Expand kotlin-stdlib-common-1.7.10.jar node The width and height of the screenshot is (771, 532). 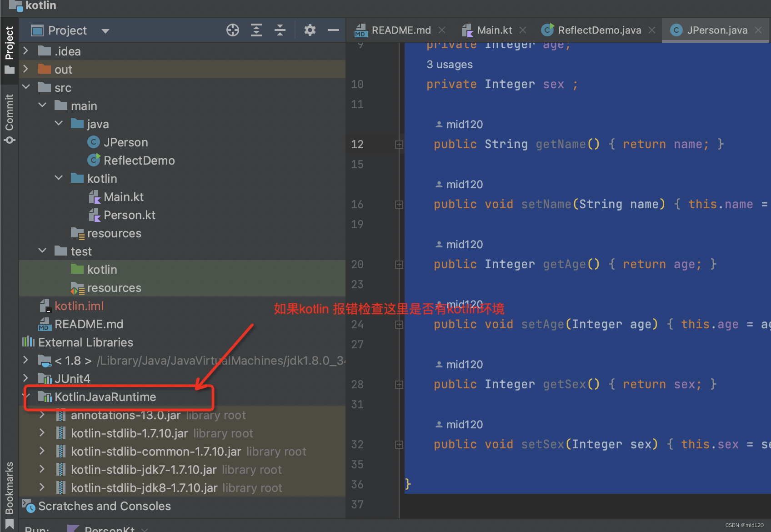tap(42, 451)
